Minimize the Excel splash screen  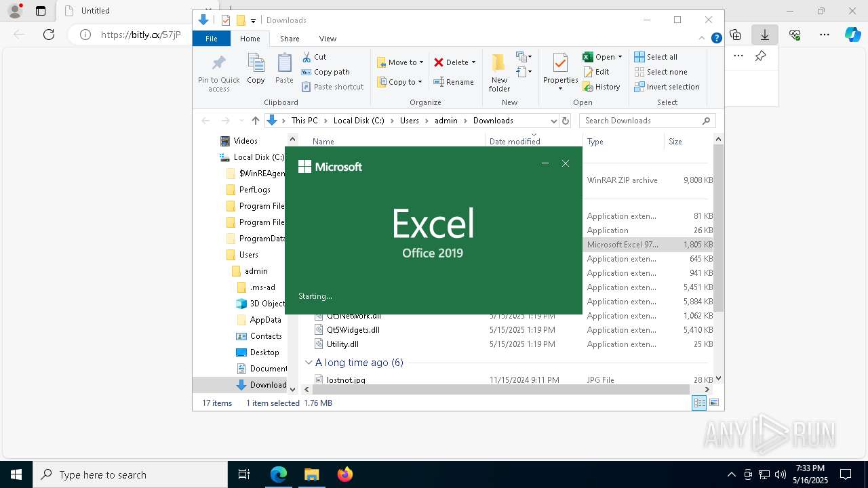[545, 163]
